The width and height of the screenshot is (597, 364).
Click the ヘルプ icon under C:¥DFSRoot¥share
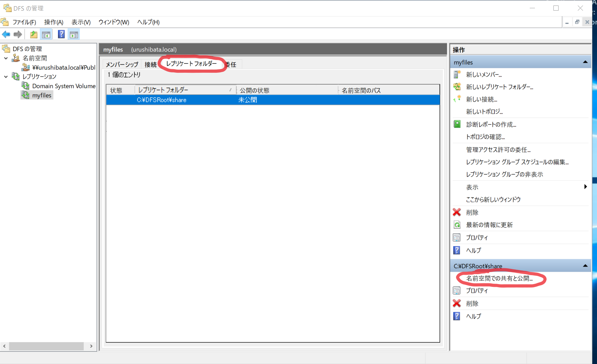click(457, 316)
